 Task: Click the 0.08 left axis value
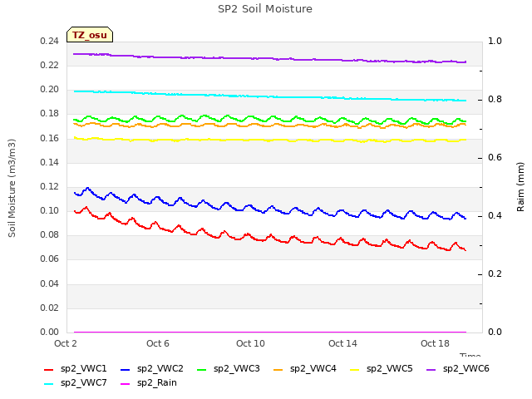click(x=50, y=235)
